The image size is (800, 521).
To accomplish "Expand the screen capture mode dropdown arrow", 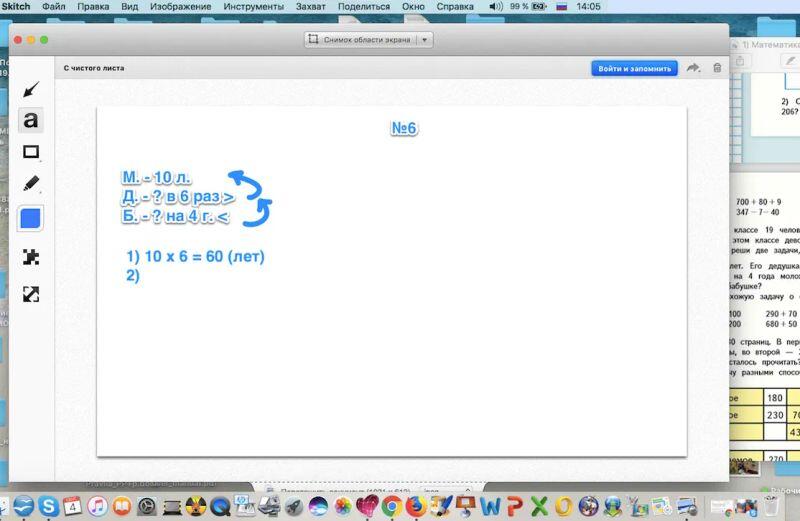I will pyautogui.click(x=425, y=40).
